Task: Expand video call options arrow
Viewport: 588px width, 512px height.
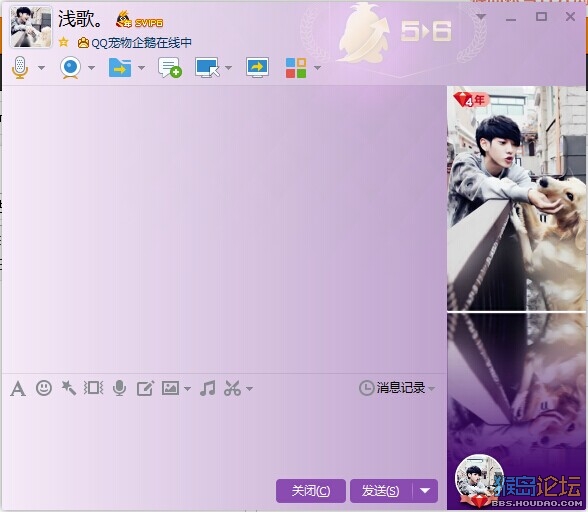Action: [91, 68]
